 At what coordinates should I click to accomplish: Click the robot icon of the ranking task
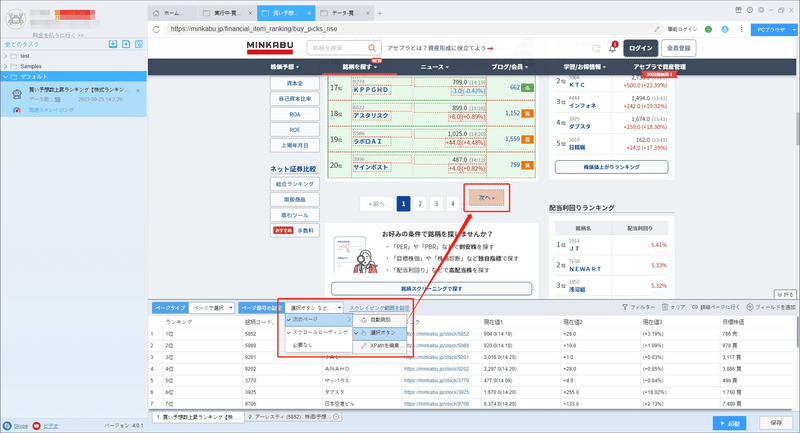point(17,94)
